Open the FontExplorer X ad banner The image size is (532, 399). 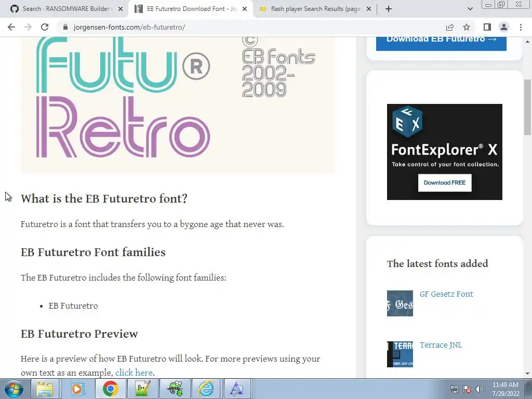click(445, 152)
